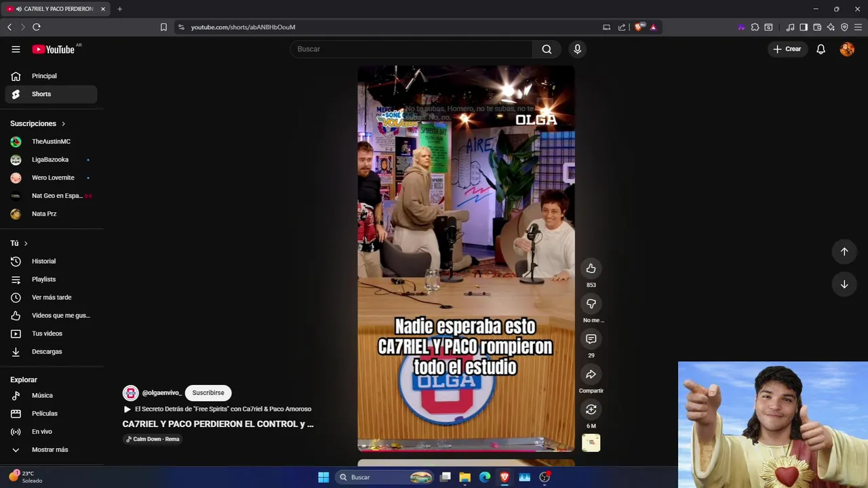
Task: Open Playlists in the sidebar
Action: (51, 279)
